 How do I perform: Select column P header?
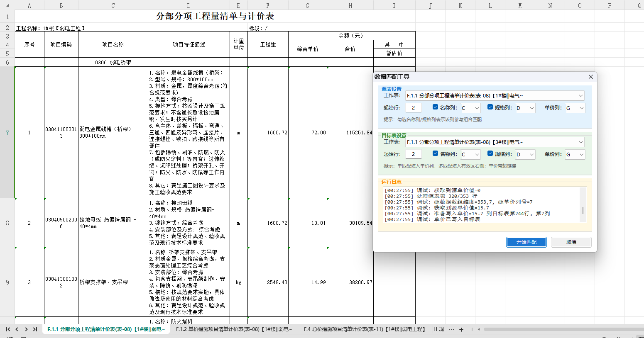tap(610, 5)
